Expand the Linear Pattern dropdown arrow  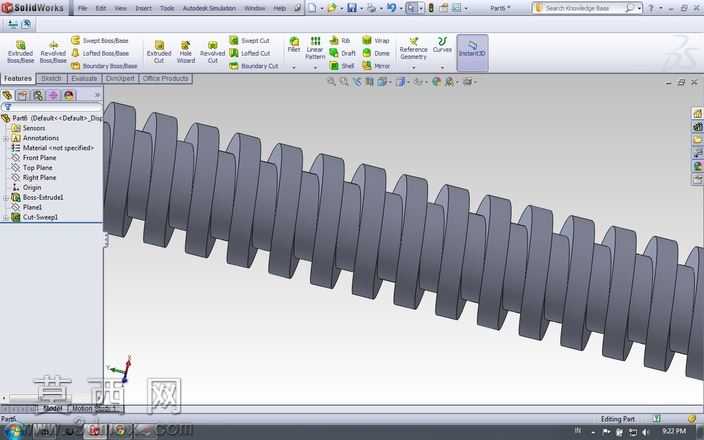(315, 68)
